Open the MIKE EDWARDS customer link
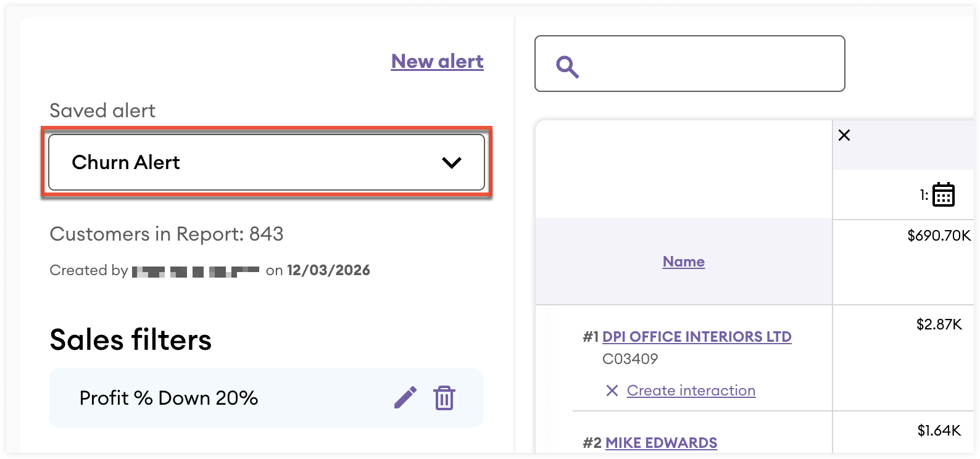This screenshot has width=980, height=459. (661, 443)
